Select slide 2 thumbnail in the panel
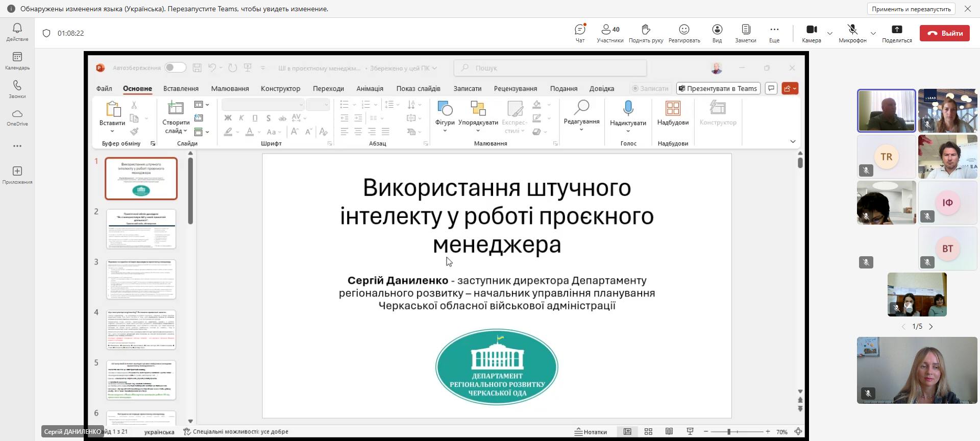 (x=141, y=229)
